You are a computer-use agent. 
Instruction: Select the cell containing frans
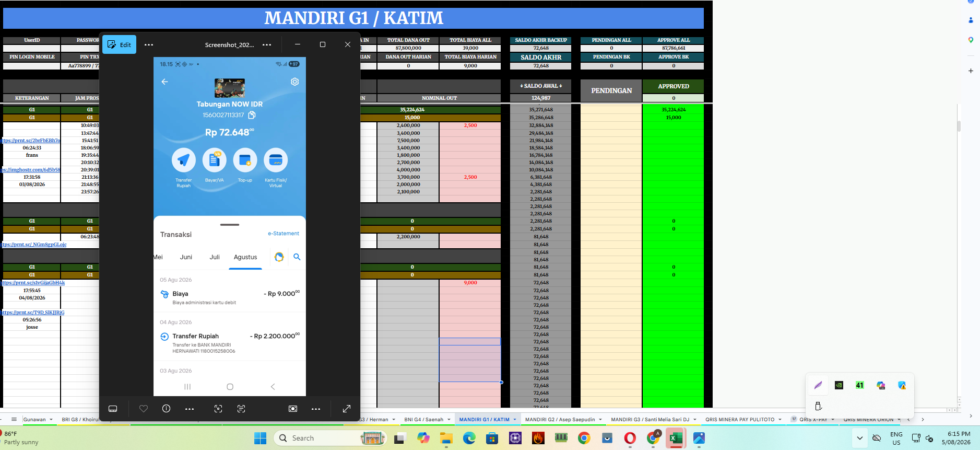pos(32,155)
